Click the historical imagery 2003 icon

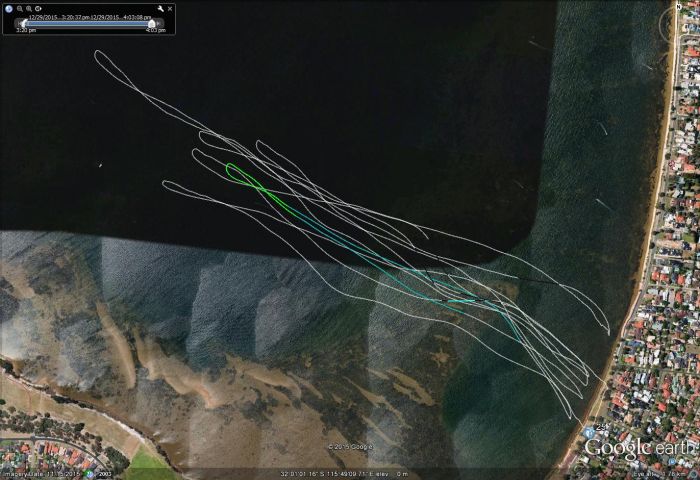click(x=99, y=474)
